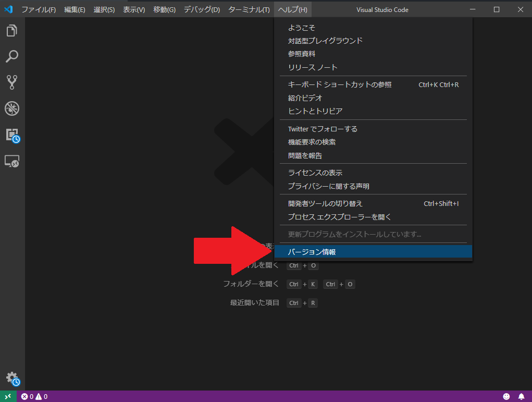Minimize the Visual Studio Code window
The image size is (532, 402).
473,9
